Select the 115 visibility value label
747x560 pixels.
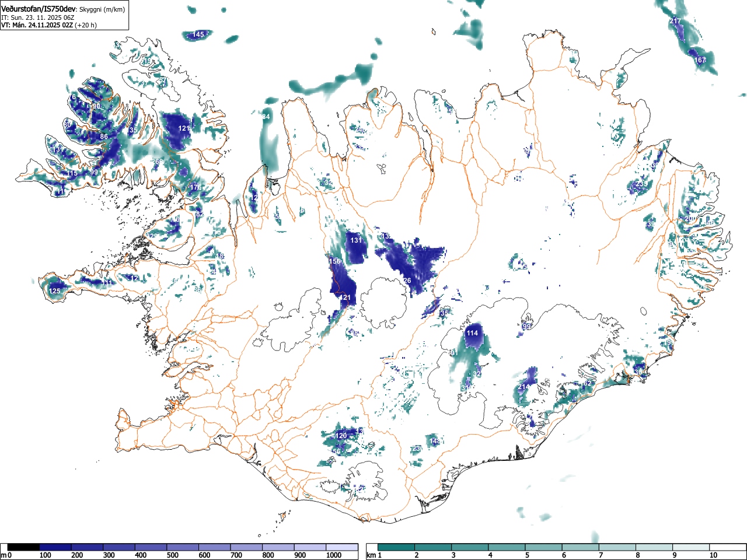click(72, 174)
